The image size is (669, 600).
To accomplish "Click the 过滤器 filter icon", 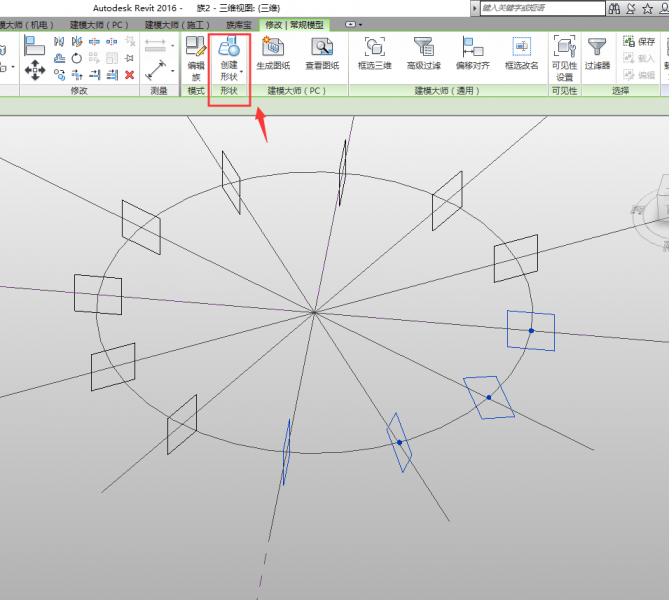I will pos(597,55).
